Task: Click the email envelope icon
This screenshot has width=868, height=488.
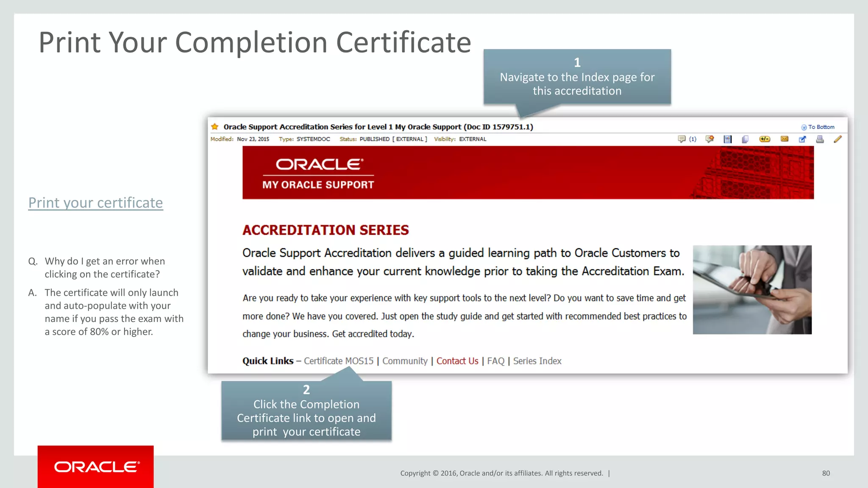Action: tap(785, 139)
